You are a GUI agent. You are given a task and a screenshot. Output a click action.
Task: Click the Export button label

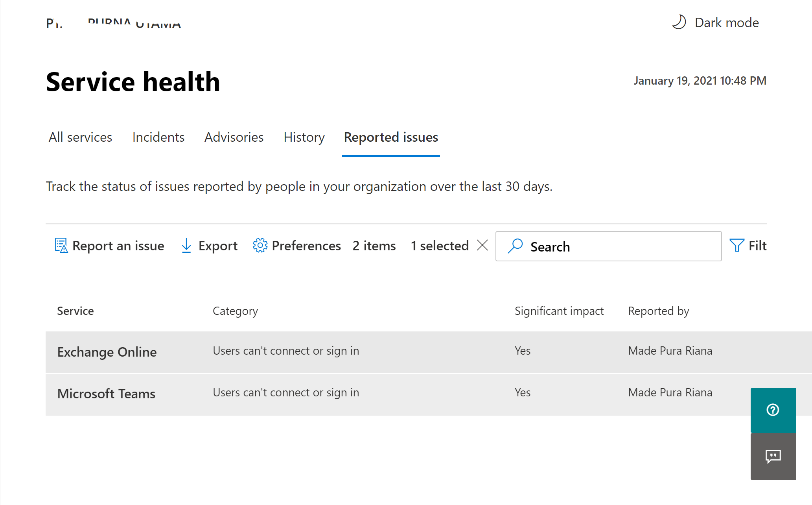(x=218, y=246)
